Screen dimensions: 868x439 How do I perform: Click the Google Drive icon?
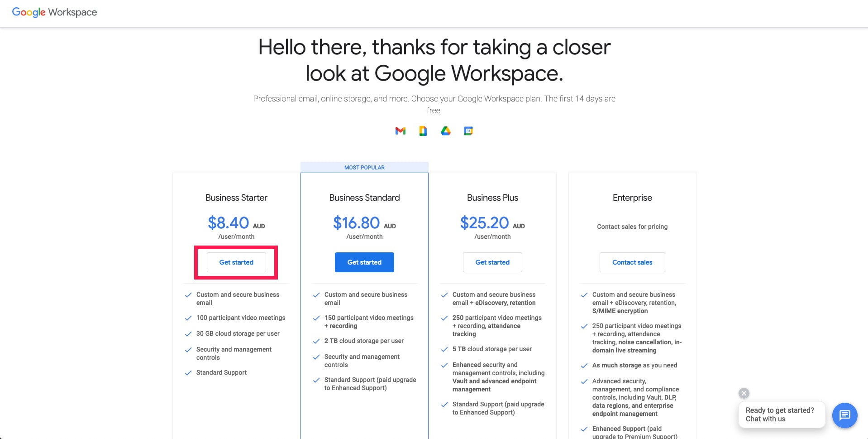pos(446,131)
